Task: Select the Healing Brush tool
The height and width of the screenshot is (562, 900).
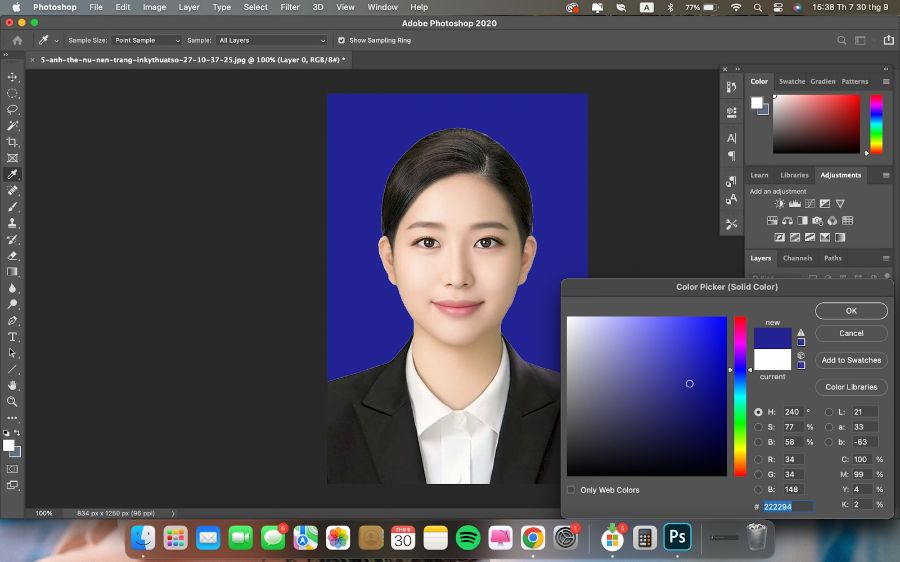Action: tap(12, 190)
